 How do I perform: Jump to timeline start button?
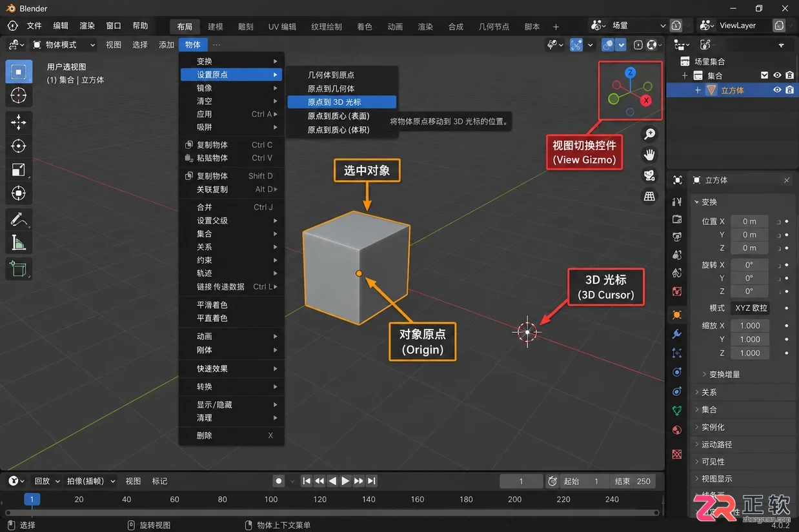pyautogui.click(x=307, y=481)
